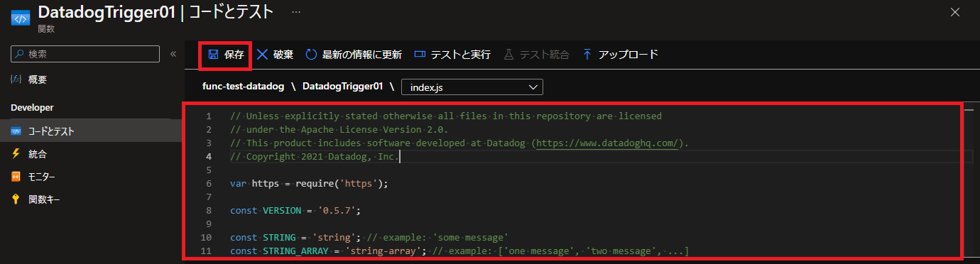Click the X discard icon
980x264 pixels.
pos(262,55)
